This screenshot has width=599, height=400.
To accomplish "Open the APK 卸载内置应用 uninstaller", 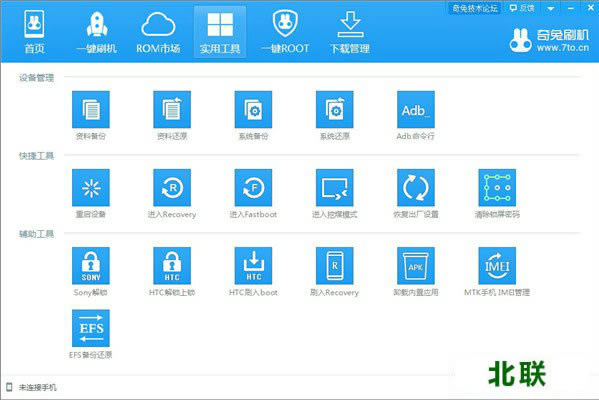I will point(416,266).
